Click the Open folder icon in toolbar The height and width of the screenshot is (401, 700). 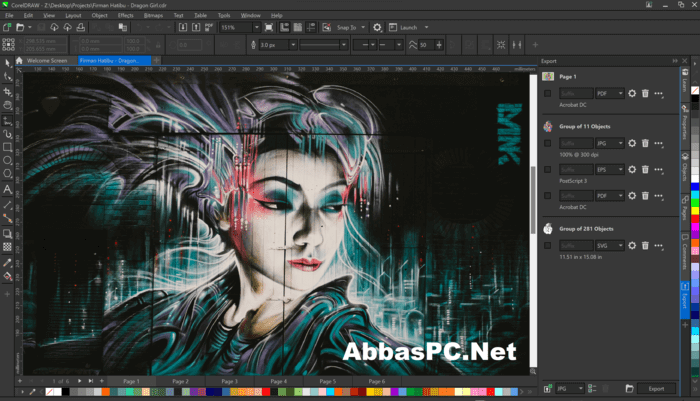20,27
